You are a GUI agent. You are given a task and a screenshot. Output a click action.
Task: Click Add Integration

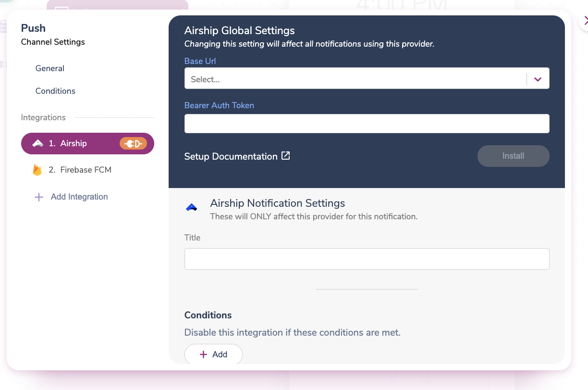click(x=79, y=196)
